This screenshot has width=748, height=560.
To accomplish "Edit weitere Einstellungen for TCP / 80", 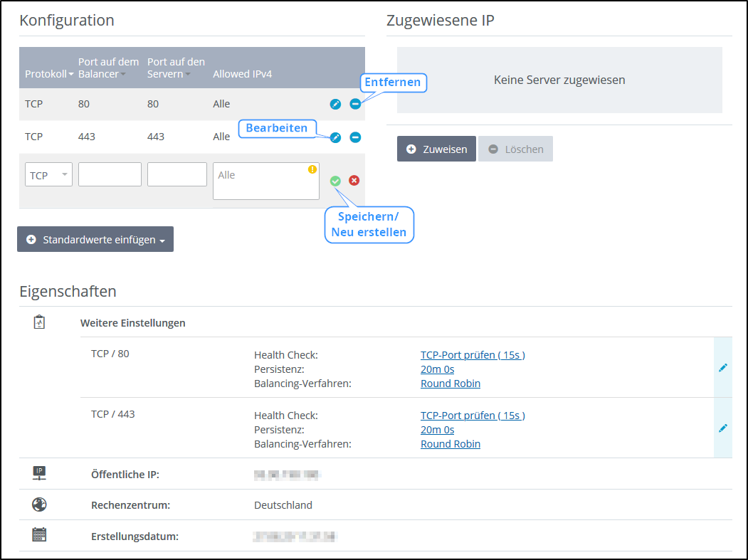I will click(x=723, y=367).
